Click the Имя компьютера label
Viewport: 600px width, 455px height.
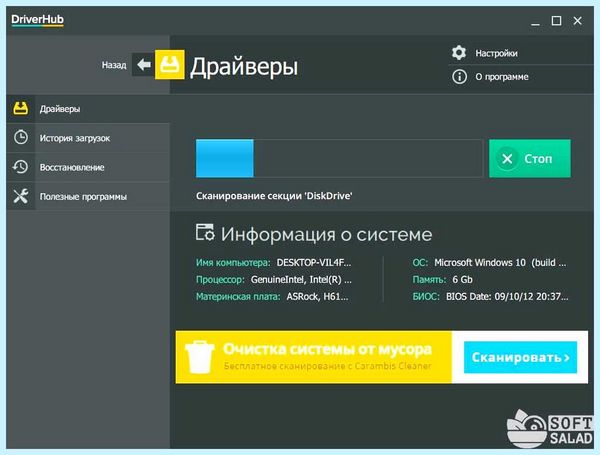[233, 263]
